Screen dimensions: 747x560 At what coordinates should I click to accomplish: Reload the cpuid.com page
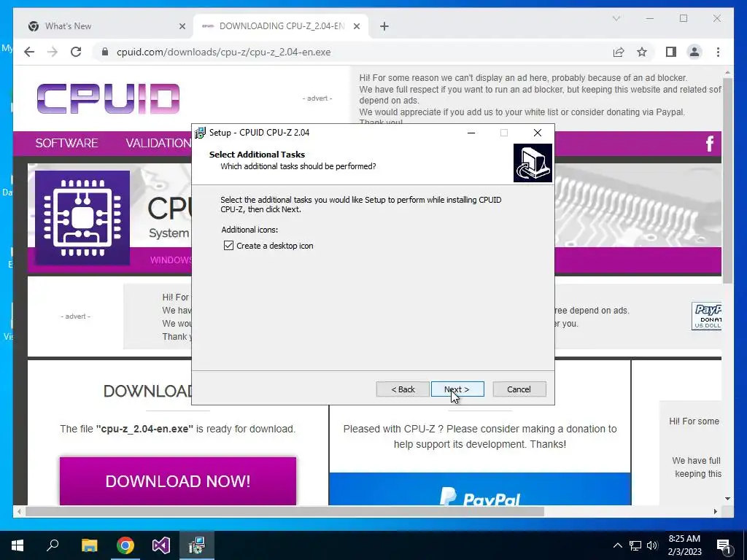(x=76, y=52)
